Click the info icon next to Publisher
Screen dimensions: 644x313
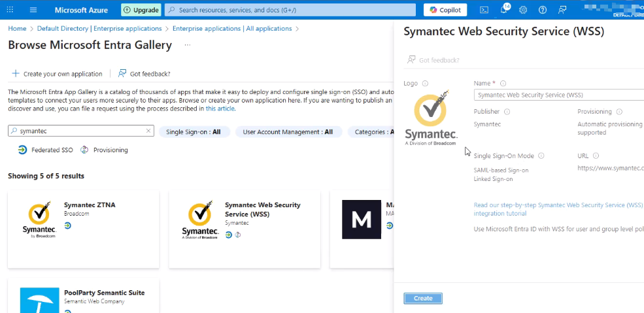coord(507,112)
